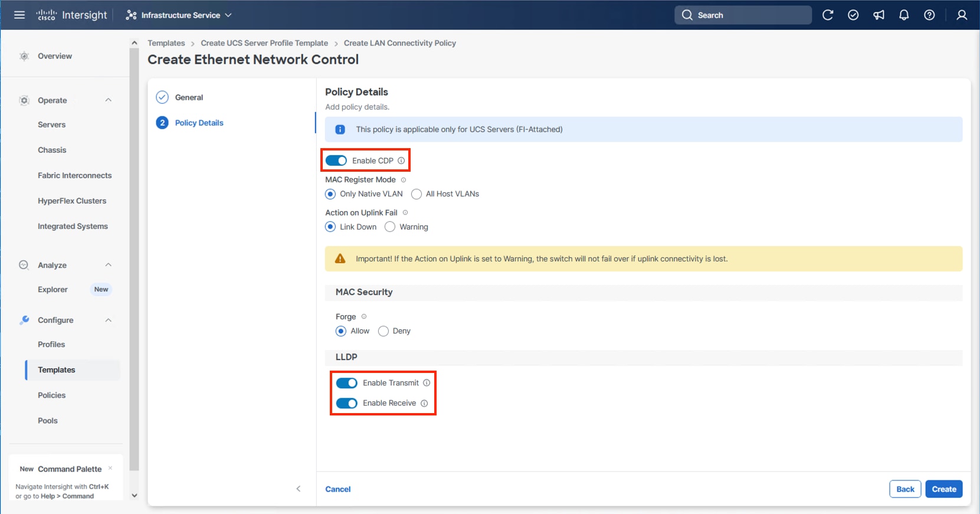Screen dimensions: 980x514
Task: Open the user profile icon
Action: [x=962, y=15]
